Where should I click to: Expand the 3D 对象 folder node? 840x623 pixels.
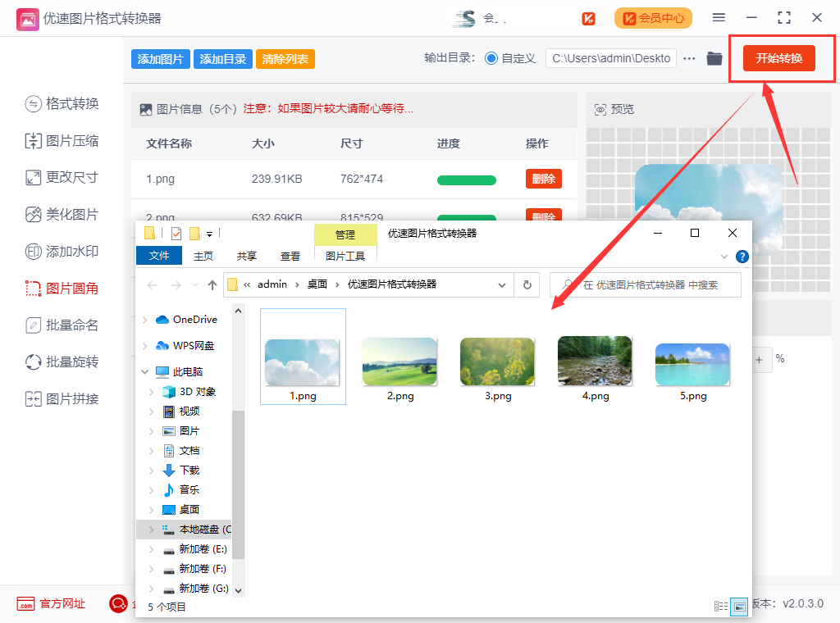pos(152,392)
